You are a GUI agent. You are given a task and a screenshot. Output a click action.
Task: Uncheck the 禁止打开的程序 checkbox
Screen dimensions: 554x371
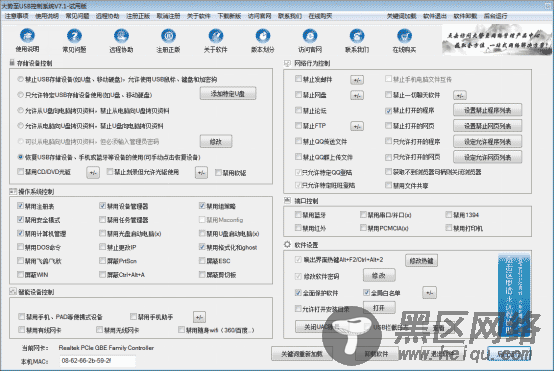pyautogui.click(x=389, y=111)
